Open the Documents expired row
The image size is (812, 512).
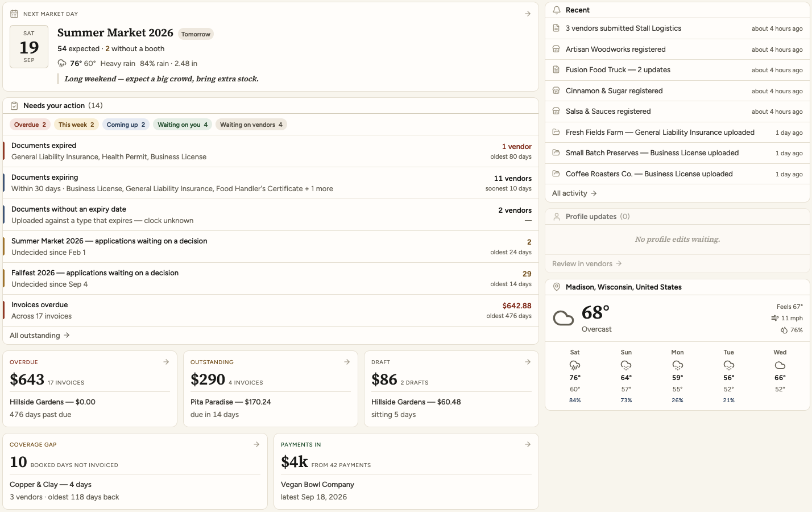click(271, 151)
